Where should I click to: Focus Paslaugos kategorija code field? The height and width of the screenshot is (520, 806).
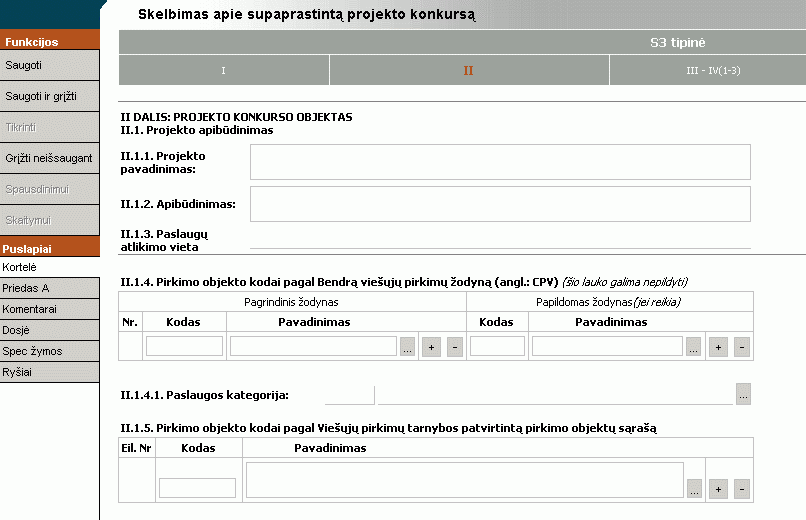click(350, 395)
